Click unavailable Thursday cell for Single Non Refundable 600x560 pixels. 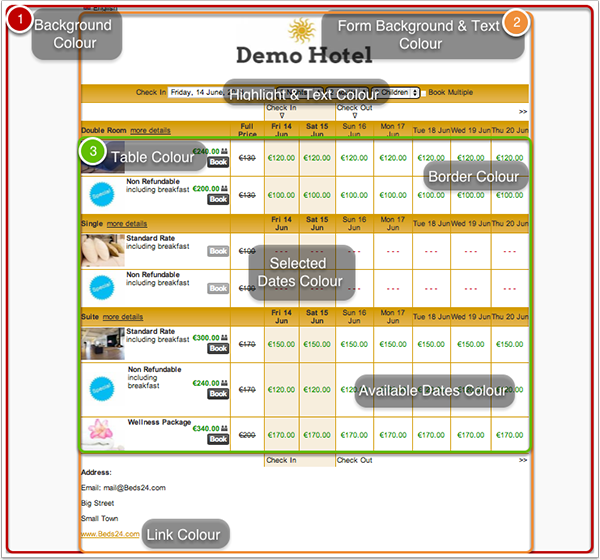510,289
